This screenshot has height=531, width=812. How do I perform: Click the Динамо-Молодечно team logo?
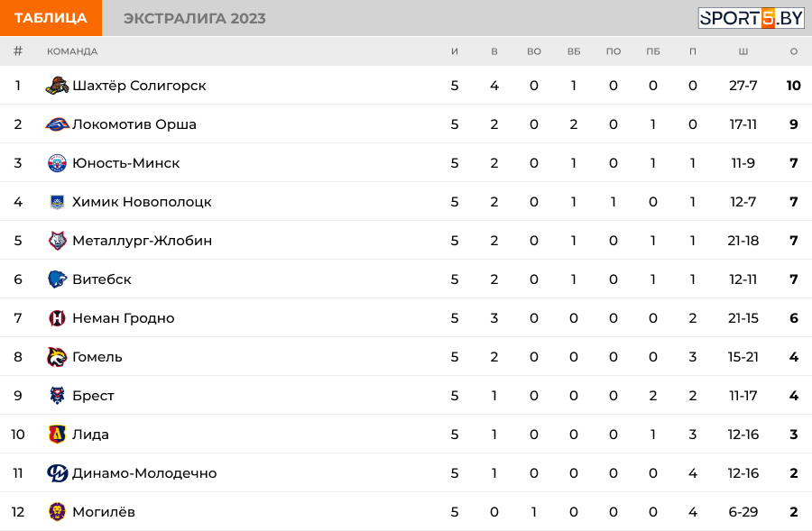[x=57, y=473]
